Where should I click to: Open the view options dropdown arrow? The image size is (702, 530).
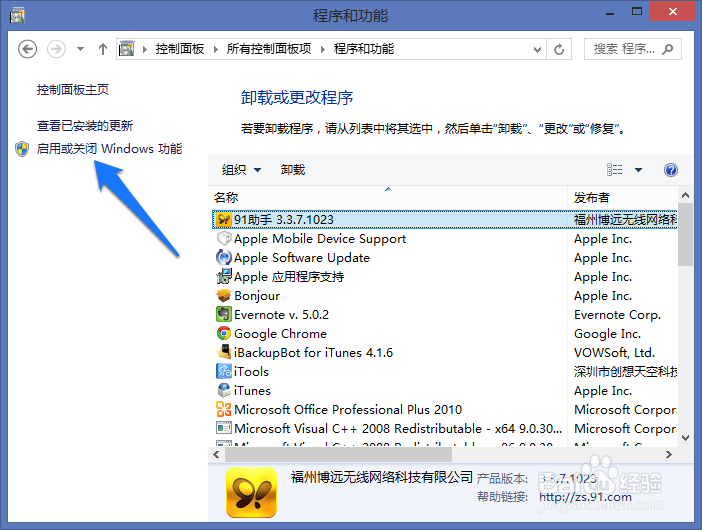click(638, 170)
